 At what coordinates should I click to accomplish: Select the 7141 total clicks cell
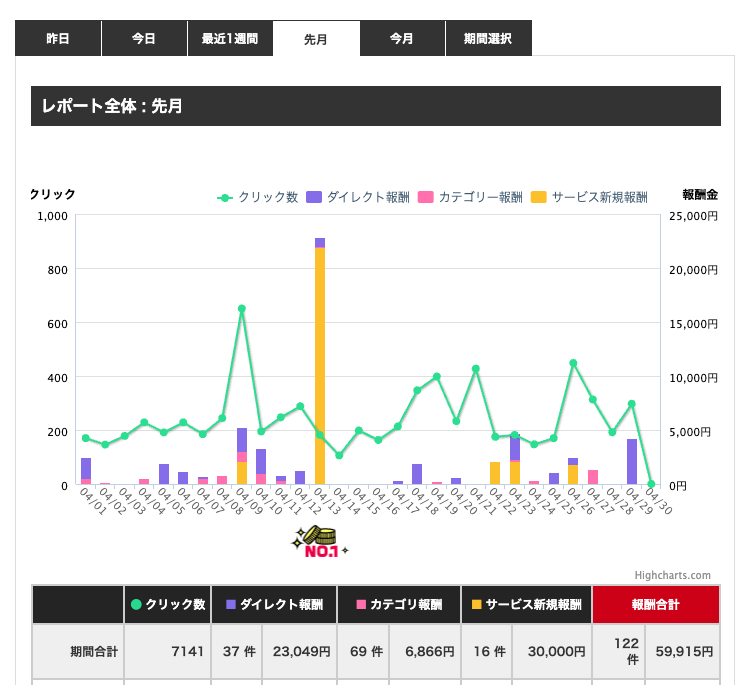167,651
